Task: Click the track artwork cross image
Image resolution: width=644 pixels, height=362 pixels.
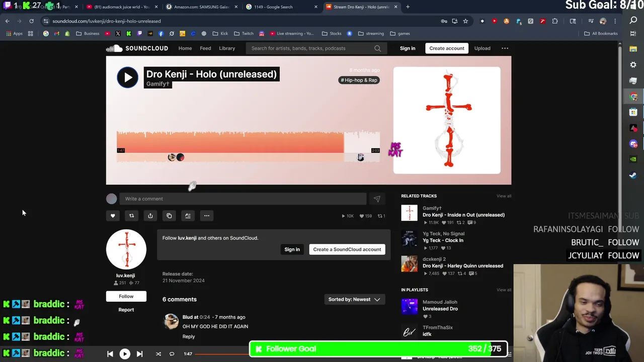Action: coord(447,120)
